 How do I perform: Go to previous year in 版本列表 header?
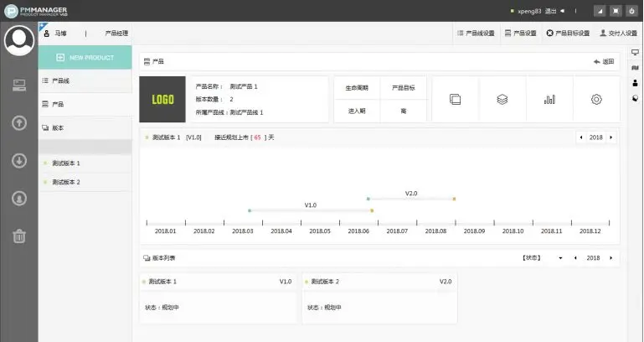point(575,258)
